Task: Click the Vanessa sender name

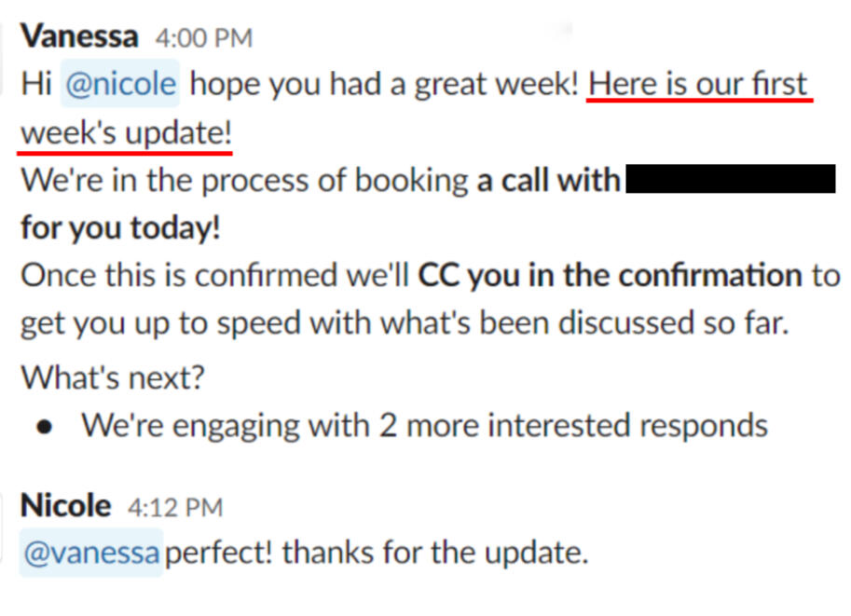Action: [79, 36]
